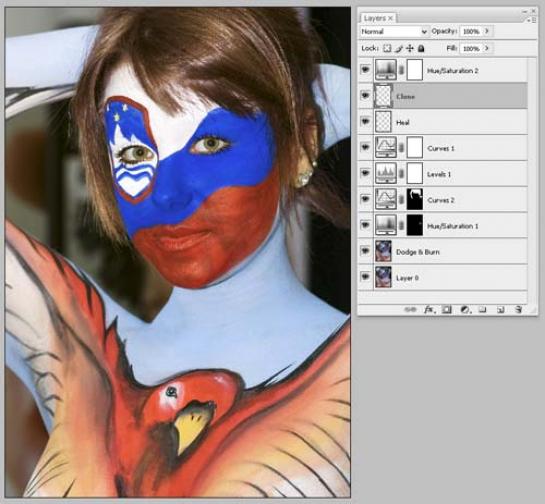
Task: Click the Hue/Saturation 1 black mask thumbnail
Action: click(x=415, y=225)
